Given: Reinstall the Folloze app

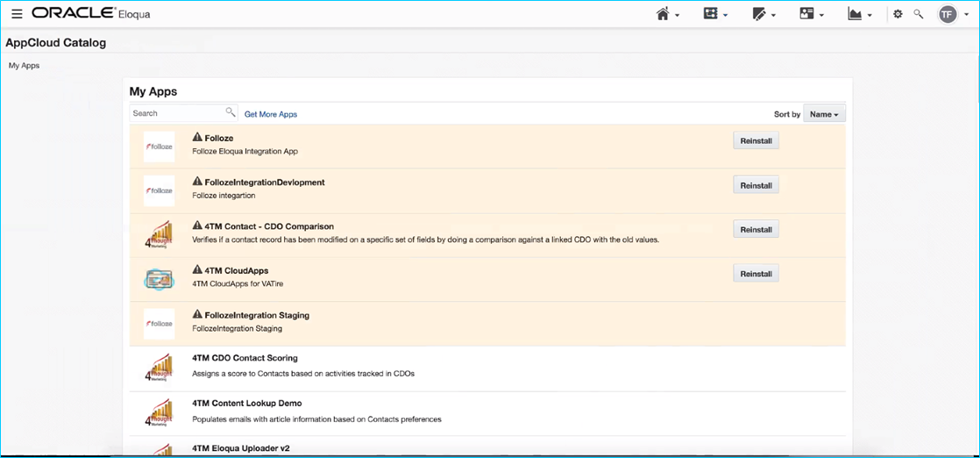Looking at the screenshot, I should 756,140.
